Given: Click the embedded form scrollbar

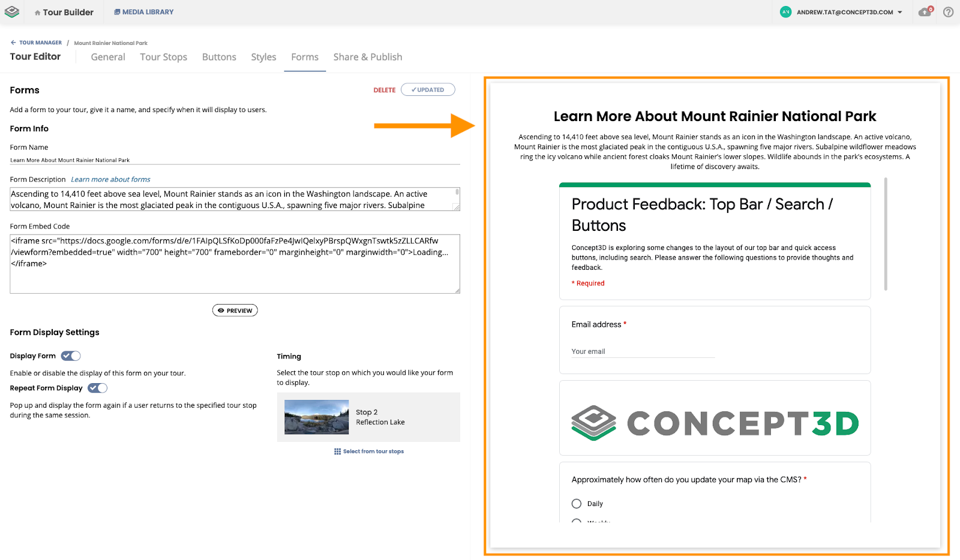Looking at the screenshot, I should click(x=886, y=234).
